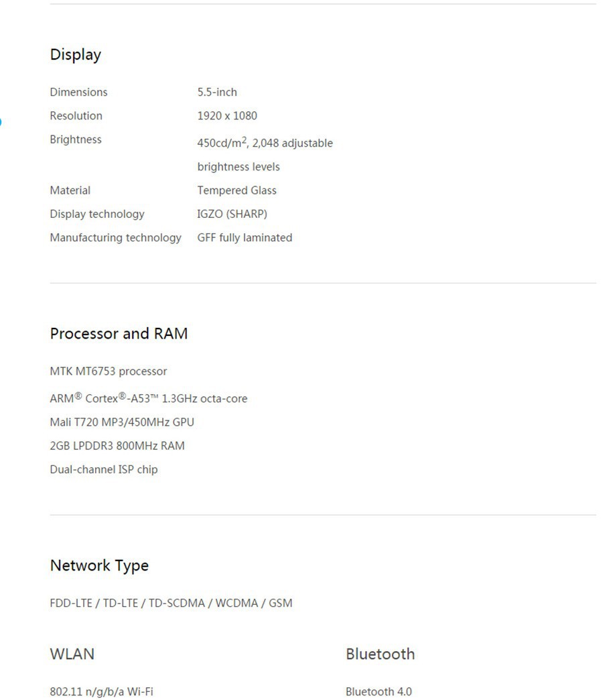
Task: Select the 1920 x 1080 resolution value
Action: tap(227, 116)
